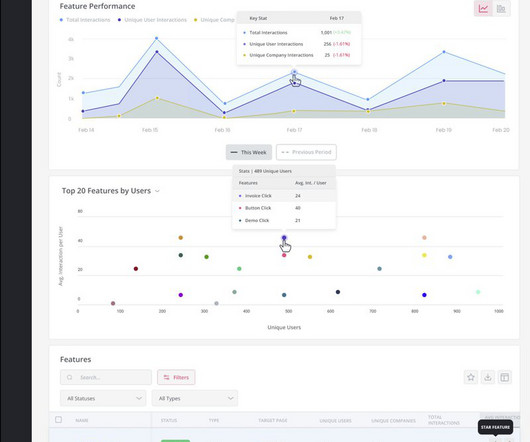
Task: Click the Status column header
Action: pos(169,420)
